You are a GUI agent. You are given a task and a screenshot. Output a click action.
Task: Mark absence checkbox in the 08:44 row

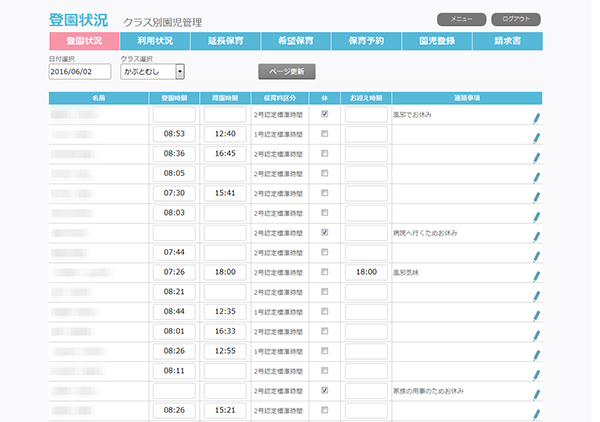tap(324, 311)
